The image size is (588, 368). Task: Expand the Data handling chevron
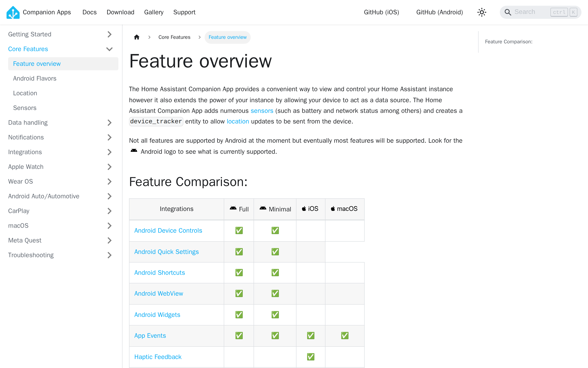pos(109,123)
